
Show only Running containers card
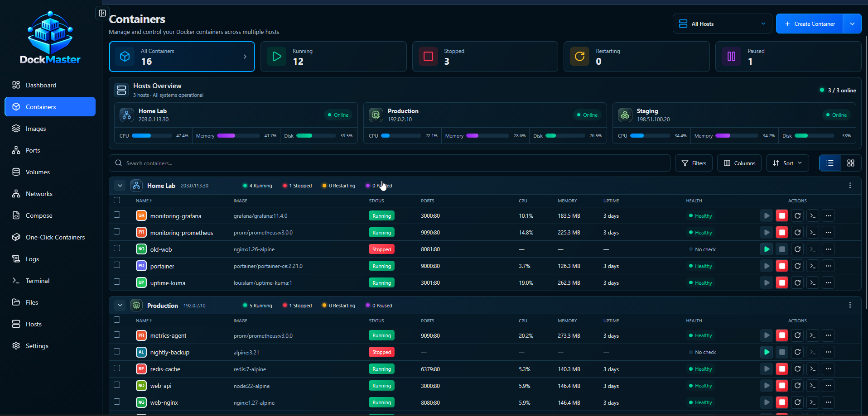coord(333,57)
